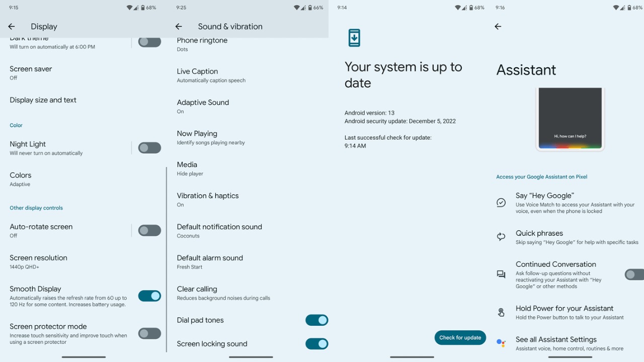
Task: Tap Wi-Fi icon on Assistant screen status bar
Action: [616, 8]
